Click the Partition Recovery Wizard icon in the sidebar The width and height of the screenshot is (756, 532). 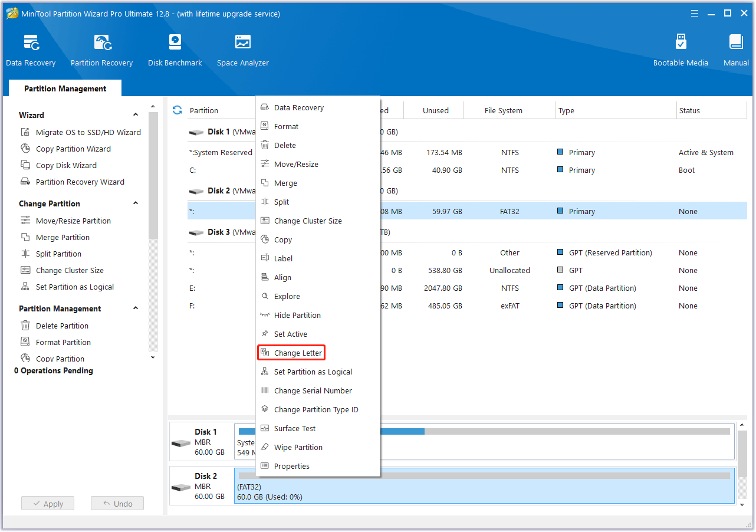pos(25,182)
